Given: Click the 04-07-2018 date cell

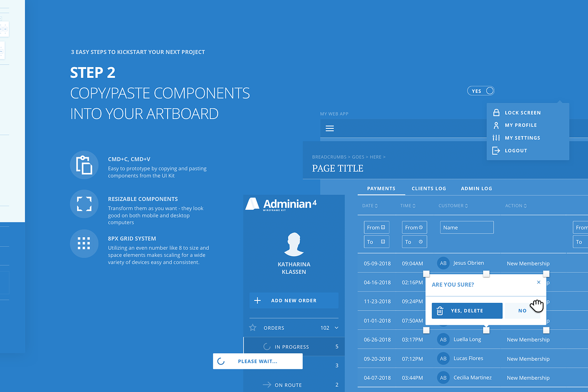Looking at the screenshot, I should (x=377, y=378).
